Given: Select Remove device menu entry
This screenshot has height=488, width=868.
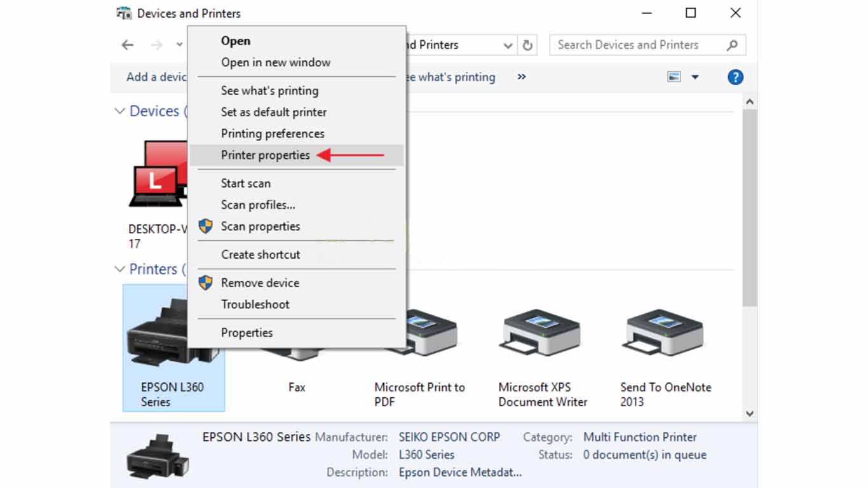Looking at the screenshot, I should (x=296, y=283).
